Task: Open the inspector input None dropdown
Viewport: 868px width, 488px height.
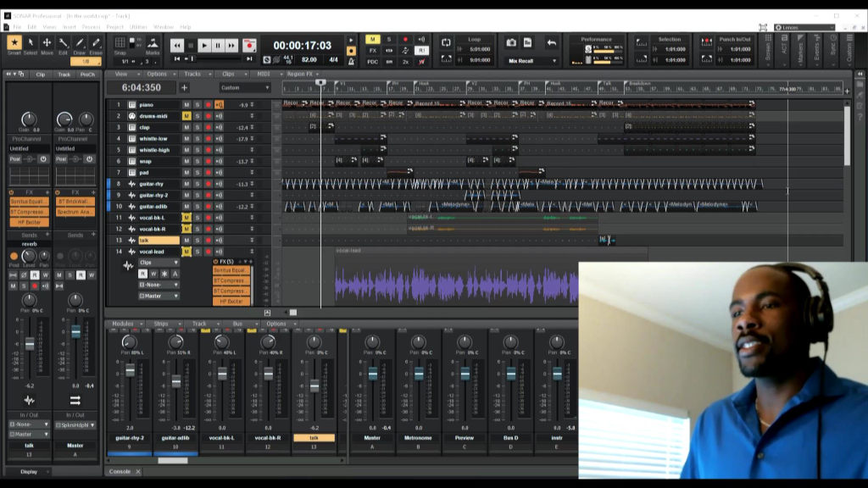Action: pyautogui.click(x=29, y=424)
